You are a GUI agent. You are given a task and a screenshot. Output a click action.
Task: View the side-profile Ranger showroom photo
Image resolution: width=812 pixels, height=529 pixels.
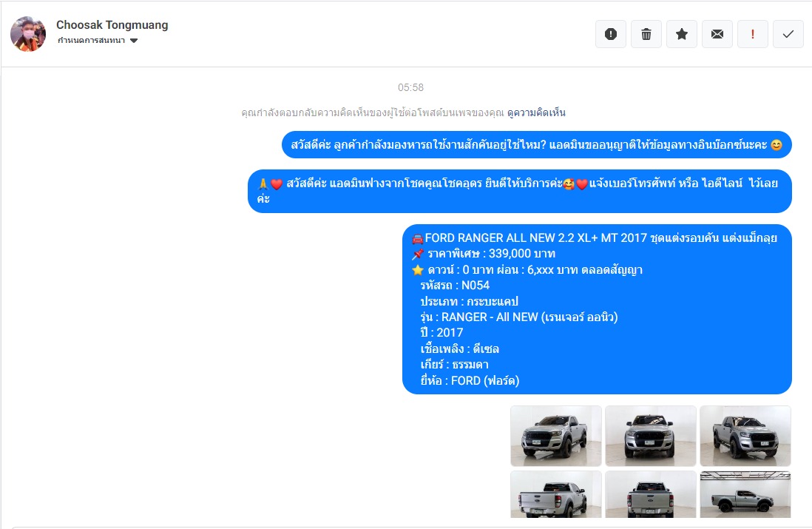click(x=745, y=494)
